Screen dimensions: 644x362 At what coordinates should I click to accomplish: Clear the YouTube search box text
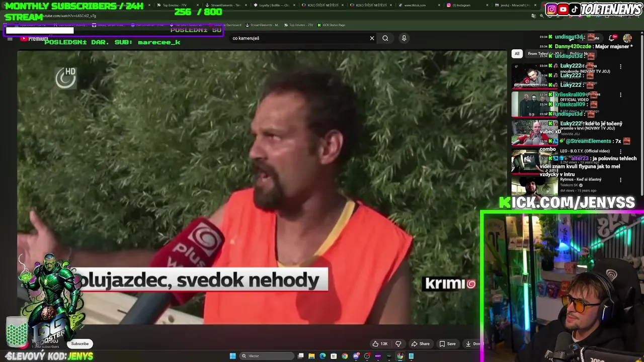pos(372,38)
